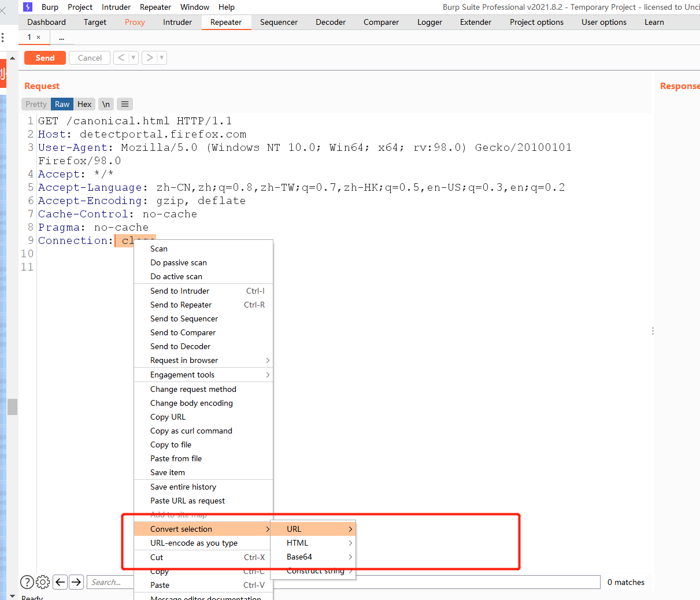700x600 pixels.
Task: Switch to the Target tab
Action: pos(95,22)
